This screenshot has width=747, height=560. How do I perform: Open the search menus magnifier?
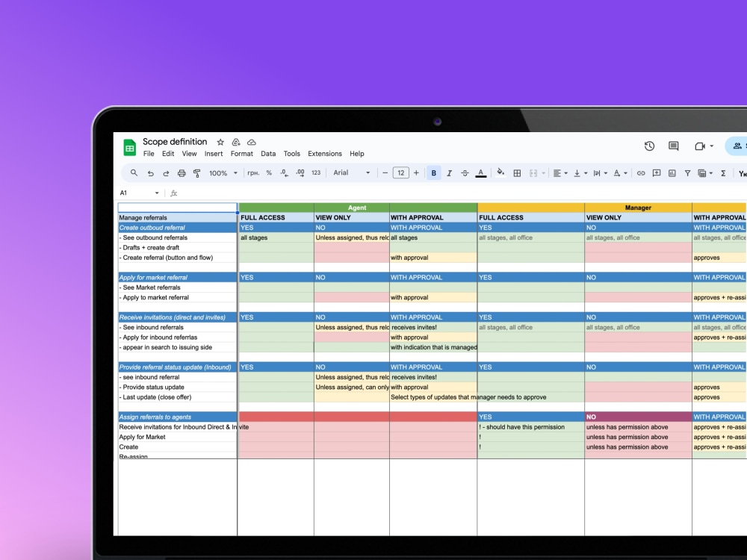tap(134, 173)
